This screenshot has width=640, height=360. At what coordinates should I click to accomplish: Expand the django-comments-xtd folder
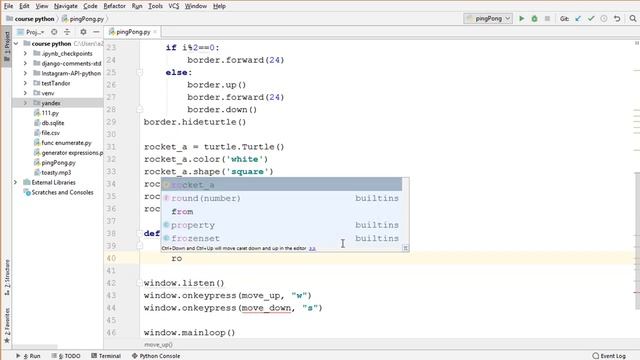tap(25, 63)
